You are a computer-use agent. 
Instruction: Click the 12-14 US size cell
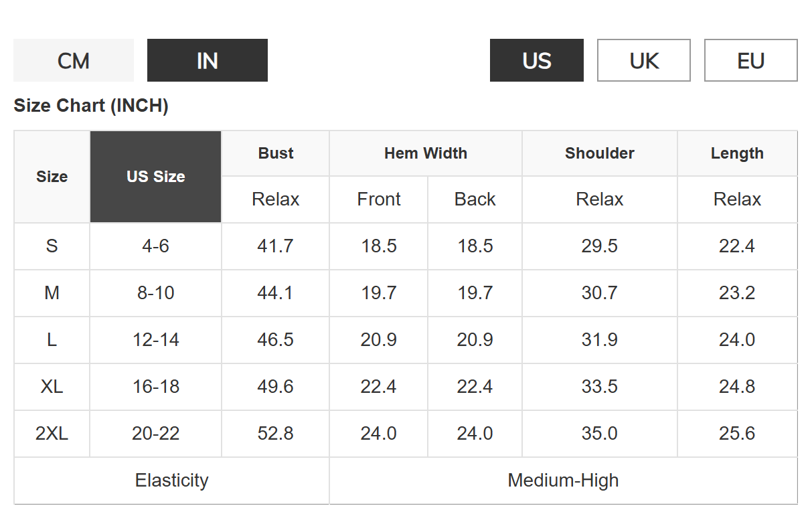click(x=156, y=340)
